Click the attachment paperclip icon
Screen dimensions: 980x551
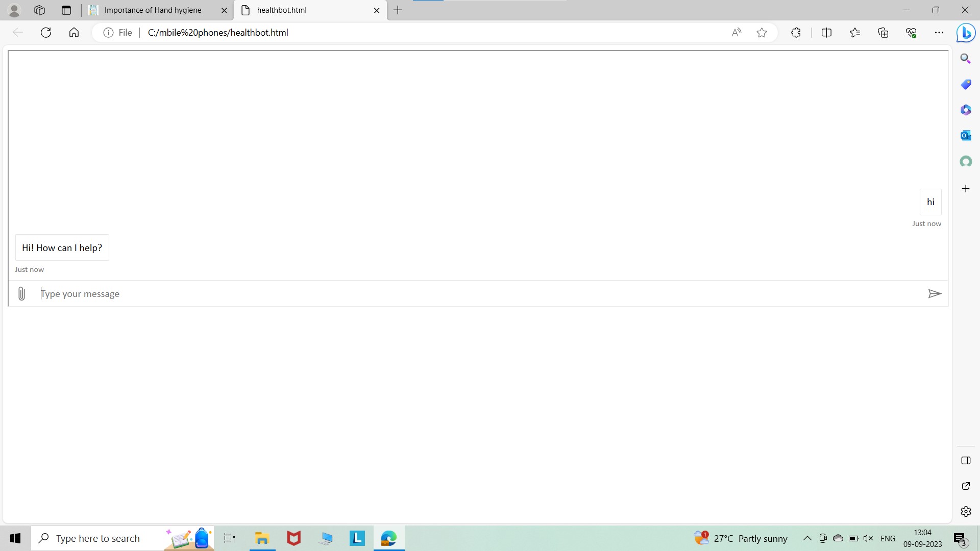pos(21,294)
